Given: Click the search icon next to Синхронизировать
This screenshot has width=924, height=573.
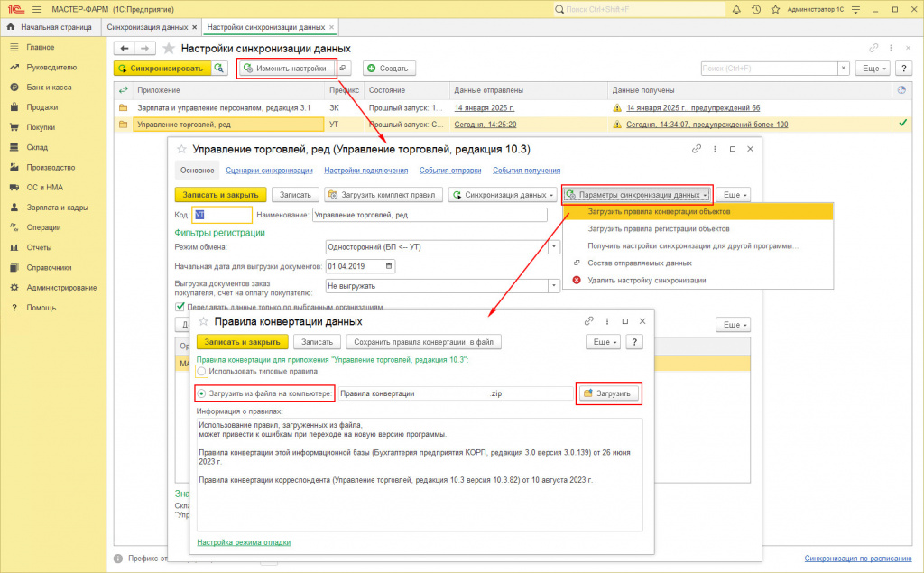Looking at the screenshot, I should [x=219, y=68].
